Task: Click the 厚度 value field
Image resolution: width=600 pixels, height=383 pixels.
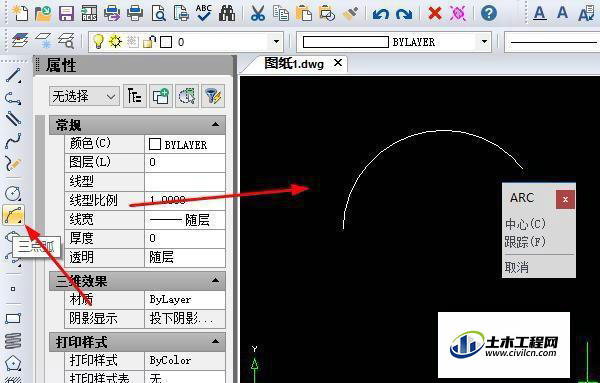Action: point(185,238)
